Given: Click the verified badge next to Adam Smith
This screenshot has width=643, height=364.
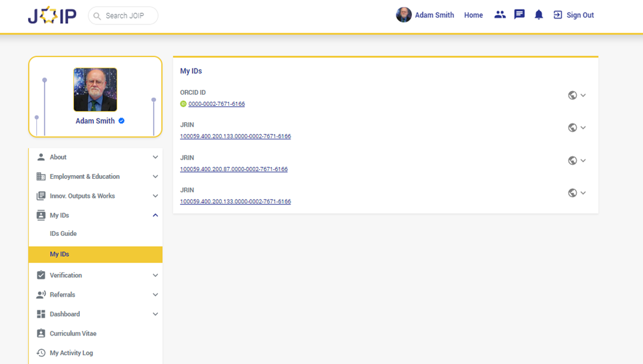Looking at the screenshot, I should pyautogui.click(x=122, y=121).
